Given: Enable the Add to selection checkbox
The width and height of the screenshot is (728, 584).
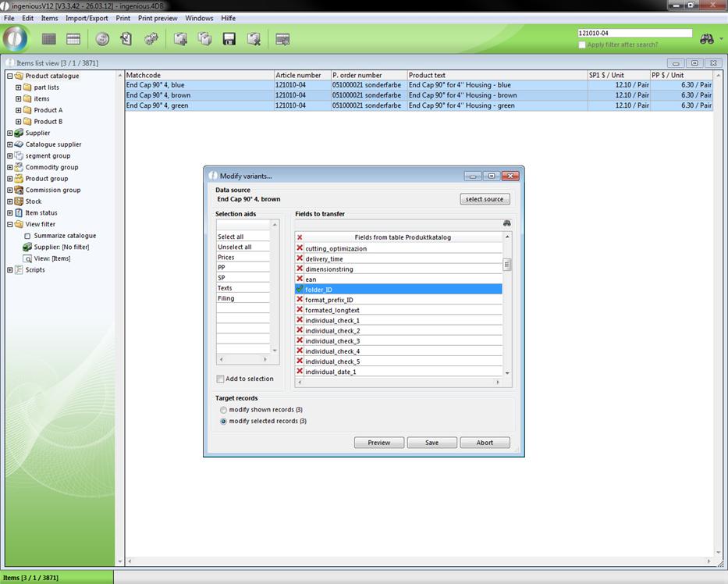Looking at the screenshot, I should pyautogui.click(x=221, y=379).
